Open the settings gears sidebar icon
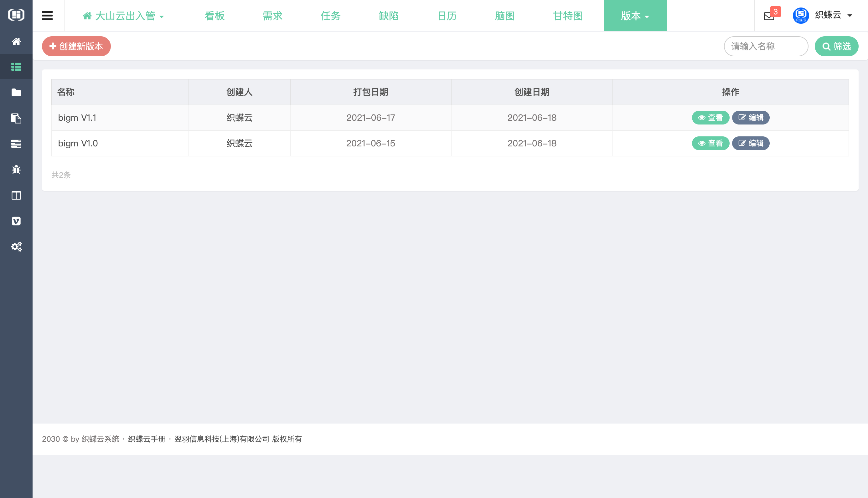The height and width of the screenshot is (498, 868). [x=16, y=246]
